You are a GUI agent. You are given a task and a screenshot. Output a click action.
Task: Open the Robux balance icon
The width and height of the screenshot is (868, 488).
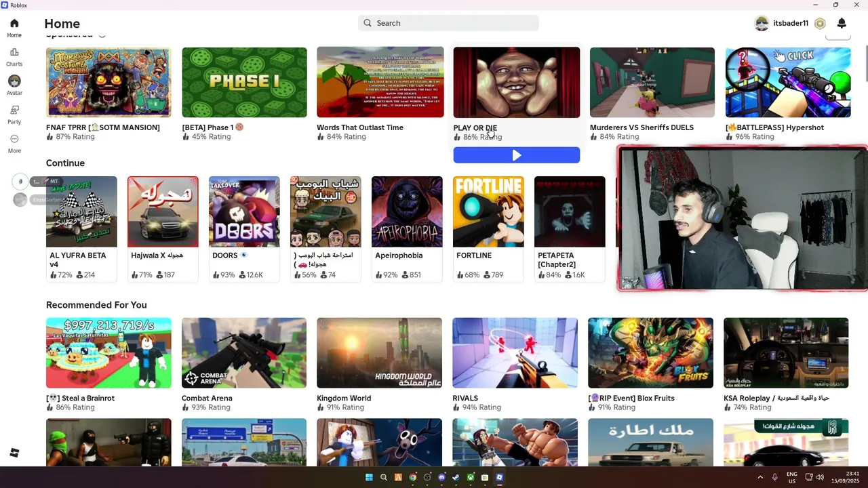[820, 23]
